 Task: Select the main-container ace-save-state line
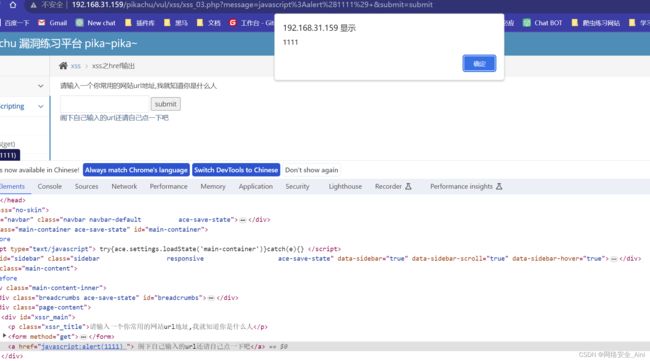pos(104,230)
